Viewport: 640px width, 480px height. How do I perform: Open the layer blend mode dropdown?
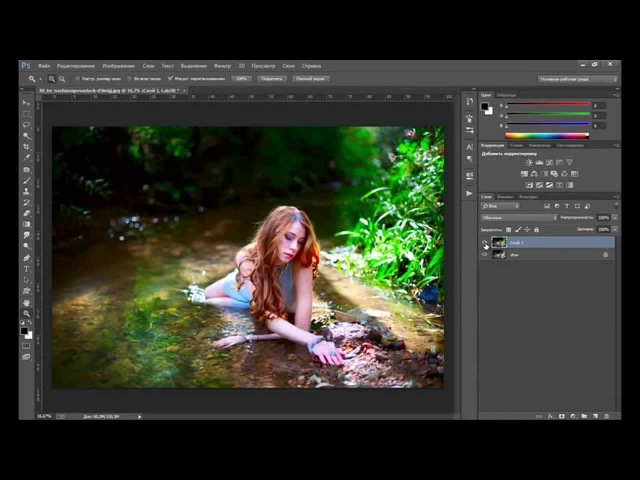pos(520,217)
